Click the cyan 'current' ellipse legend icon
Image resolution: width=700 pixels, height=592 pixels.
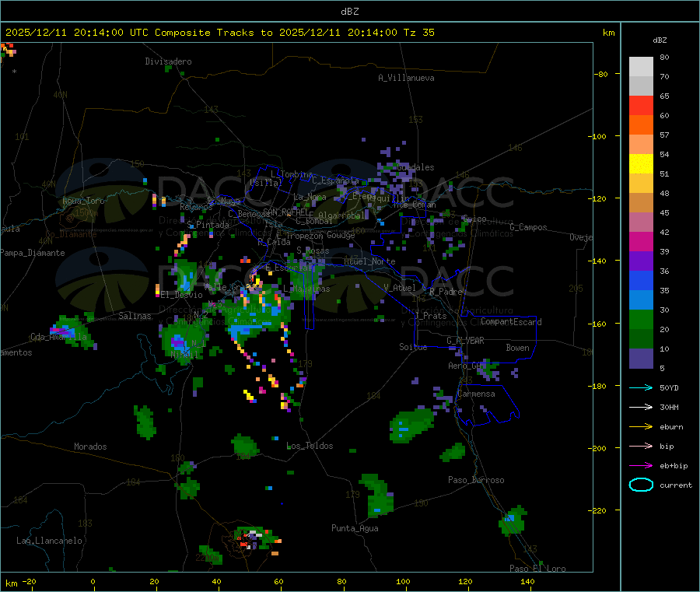[641, 485]
